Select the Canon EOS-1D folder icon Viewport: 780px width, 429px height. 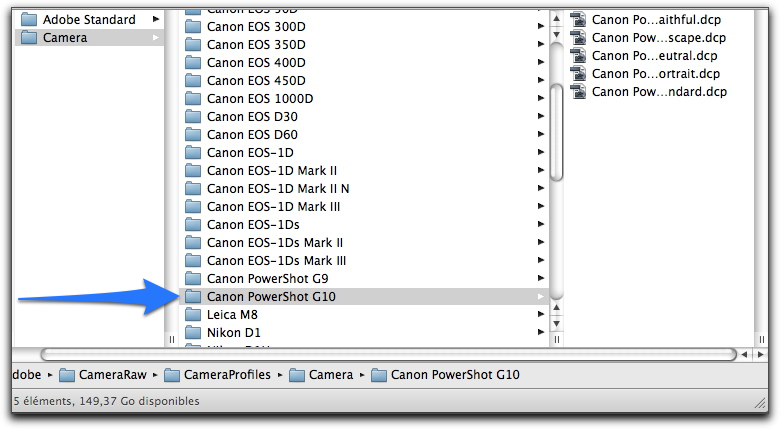click(x=193, y=152)
